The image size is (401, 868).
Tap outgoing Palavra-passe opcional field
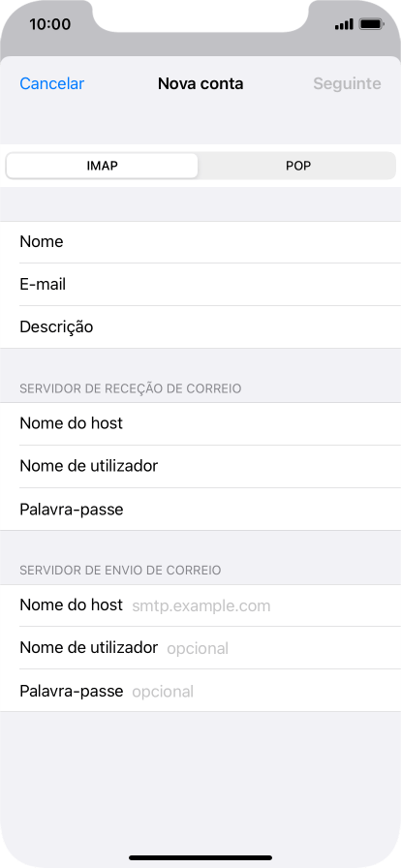[200, 691]
